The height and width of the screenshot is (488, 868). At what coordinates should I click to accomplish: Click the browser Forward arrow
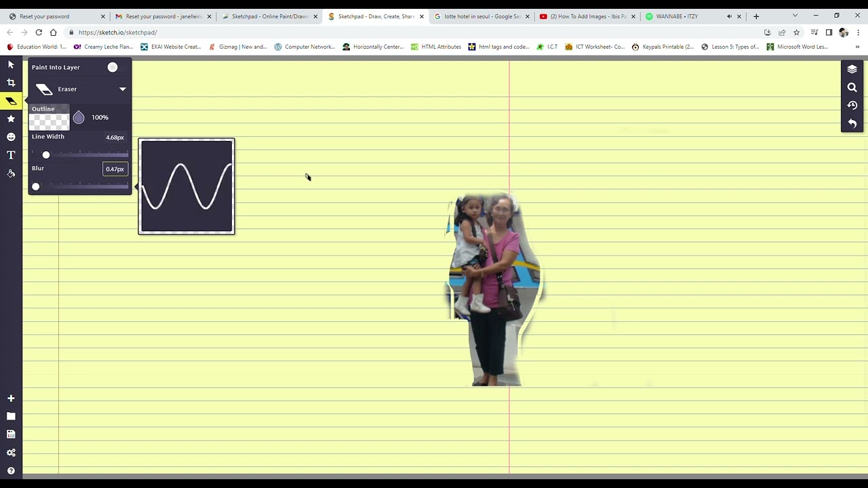(24, 32)
